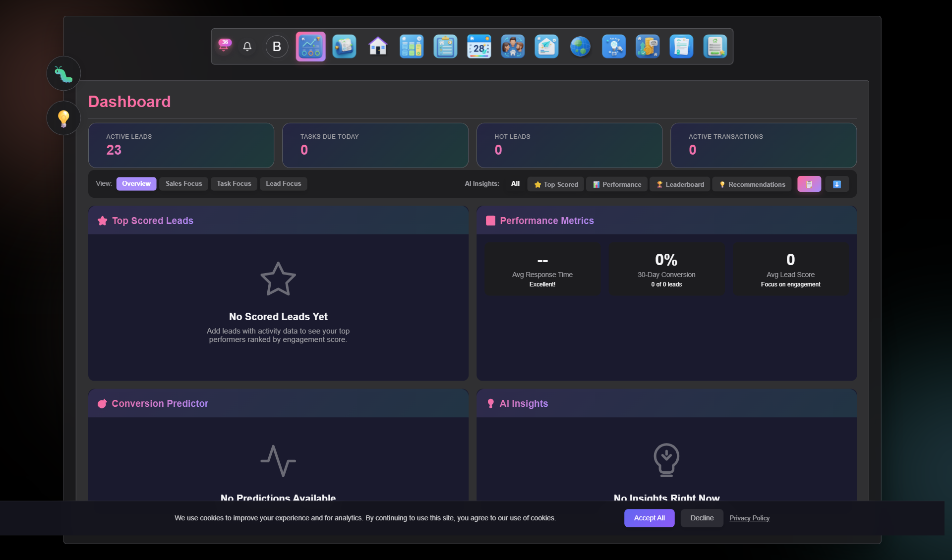Viewport: 952px width, 560px height.
Task: Click the Active Leads stat card
Action: coord(181,145)
